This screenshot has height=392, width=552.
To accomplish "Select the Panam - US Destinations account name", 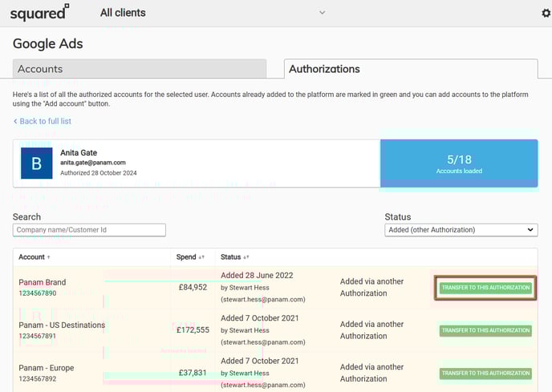I will point(62,325).
